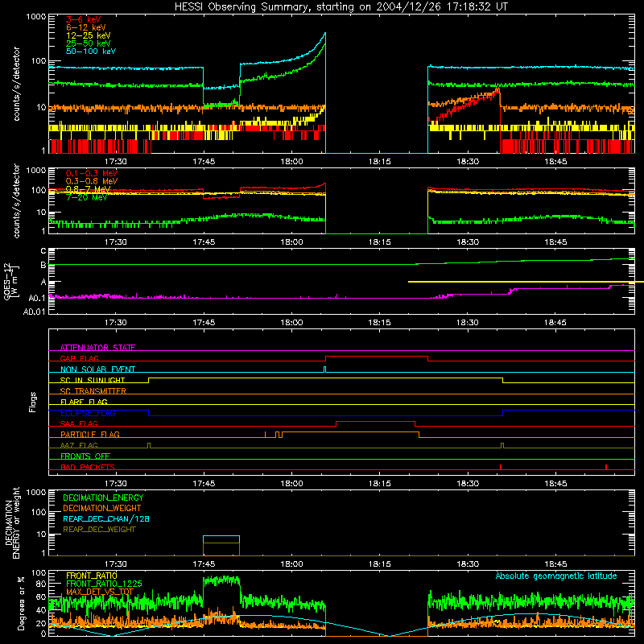The width and height of the screenshot is (644, 644).
Task: Select the 50-100 keV legend label
Action: [x=91, y=52]
